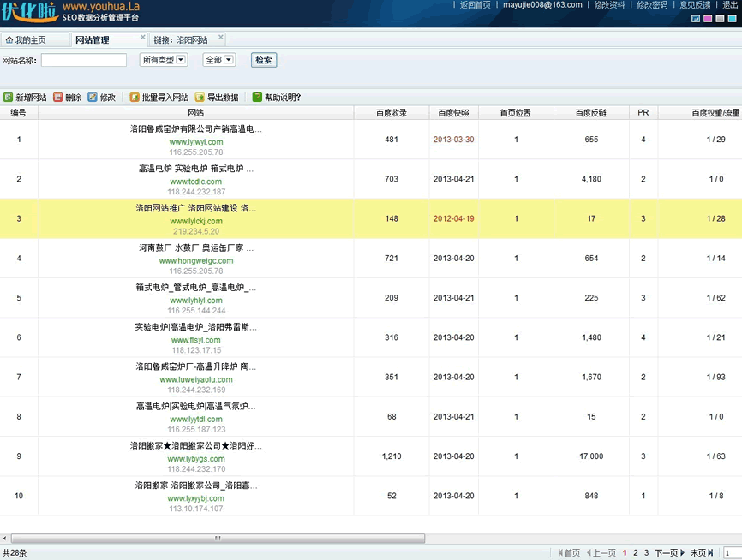Screen dimensions: 742x560
Task: Open the www.lylckj.com website link
Action: point(196,221)
